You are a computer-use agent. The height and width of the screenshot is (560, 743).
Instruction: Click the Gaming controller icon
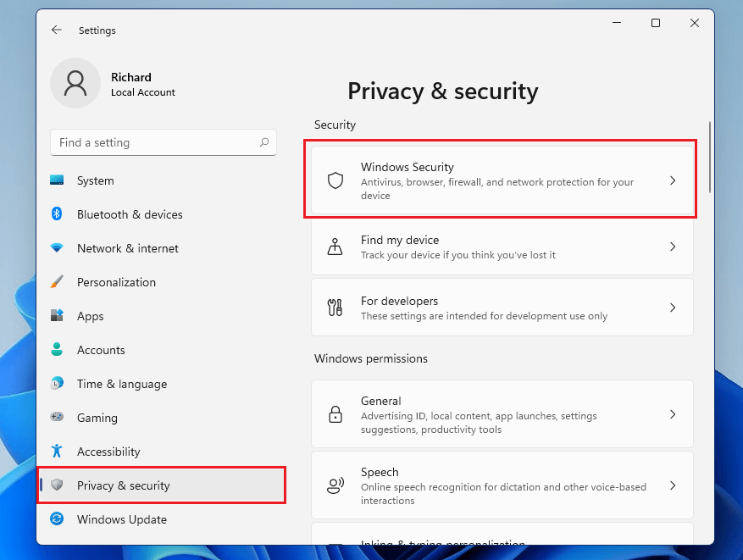pyautogui.click(x=57, y=418)
